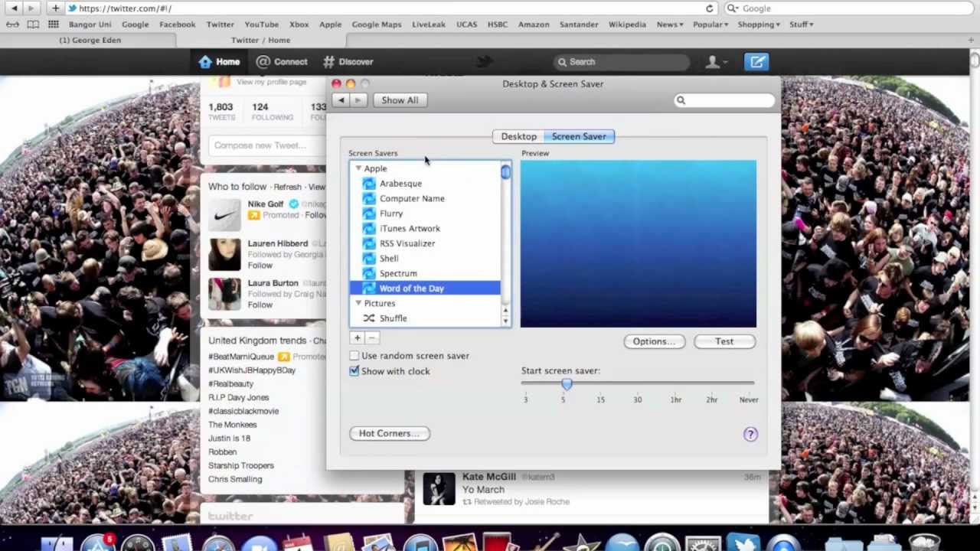Set screen saver start to Never
980x551 pixels.
point(749,399)
